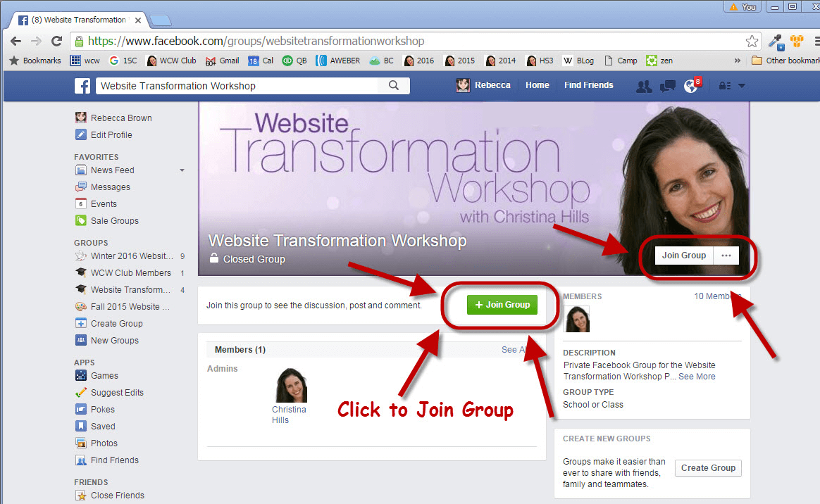Open the WCW Club bookmark
The image size is (820, 504).
coord(171,61)
